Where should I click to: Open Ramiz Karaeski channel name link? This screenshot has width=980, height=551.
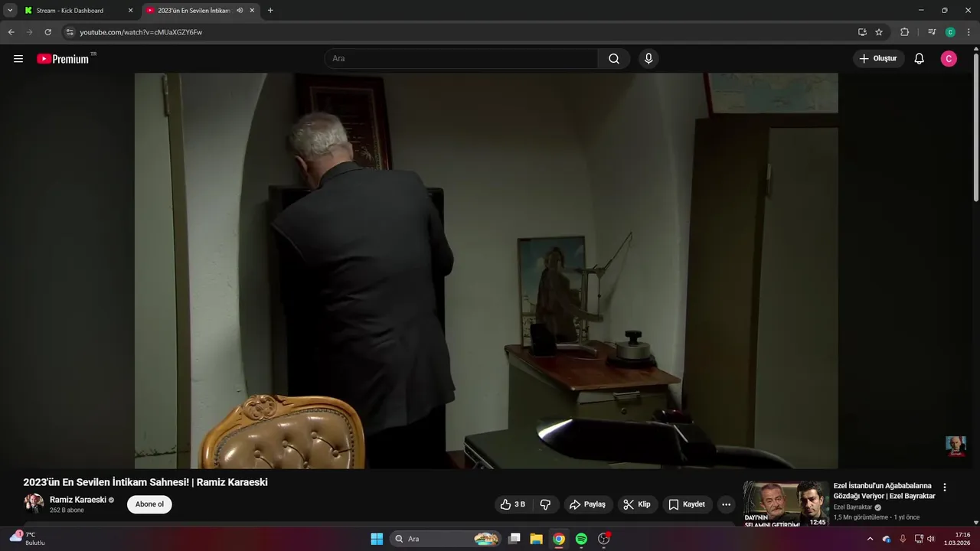(x=78, y=500)
